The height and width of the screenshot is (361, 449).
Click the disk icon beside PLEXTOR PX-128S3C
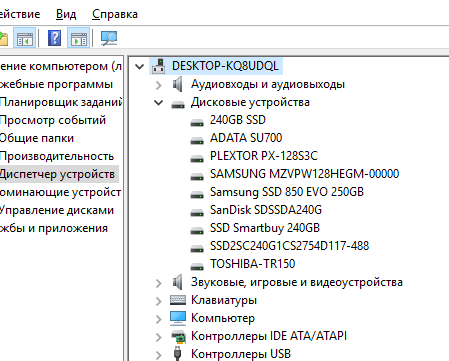(197, 159)
